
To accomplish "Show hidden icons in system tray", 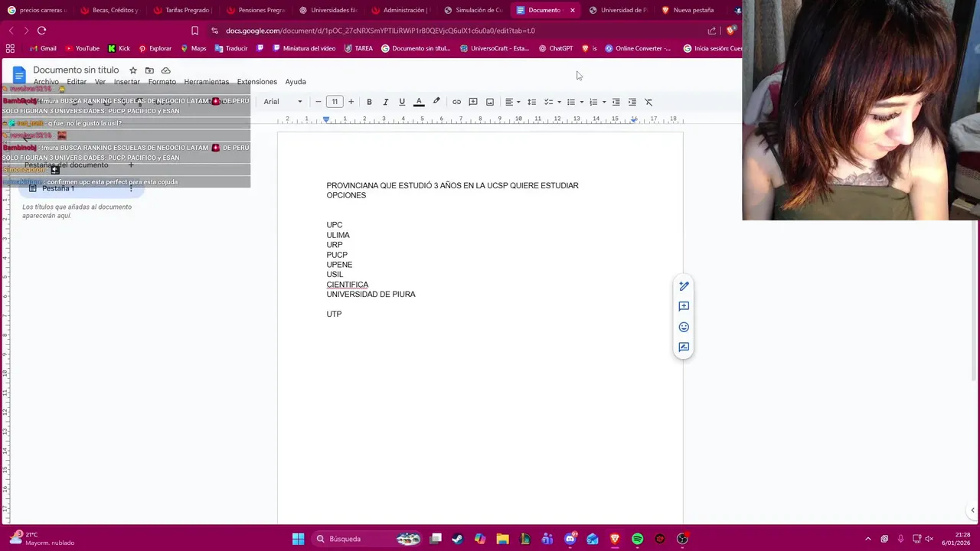I will pos(867,539).
